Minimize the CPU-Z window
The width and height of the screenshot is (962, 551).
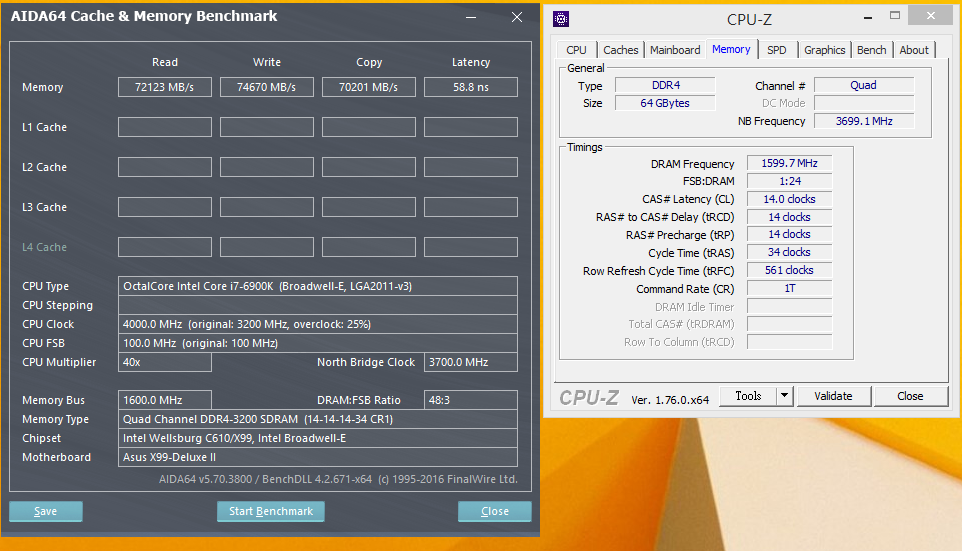click(868, 18)
